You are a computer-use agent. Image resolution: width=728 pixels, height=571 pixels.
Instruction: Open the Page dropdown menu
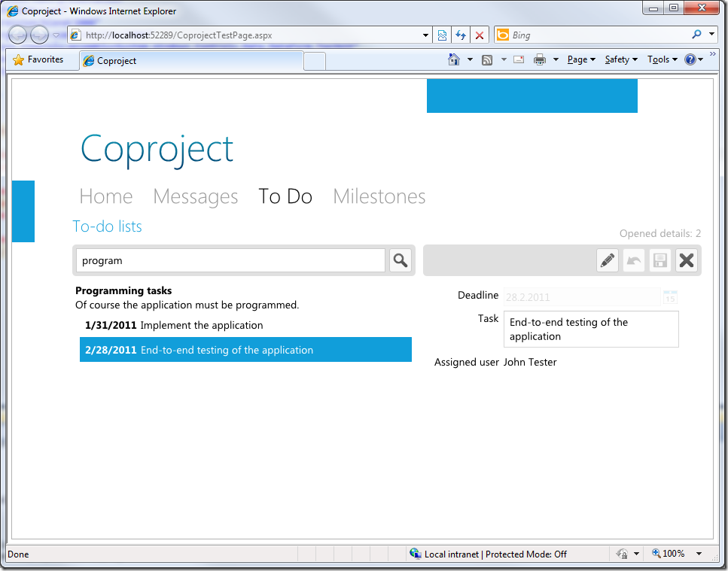point(581,59)
